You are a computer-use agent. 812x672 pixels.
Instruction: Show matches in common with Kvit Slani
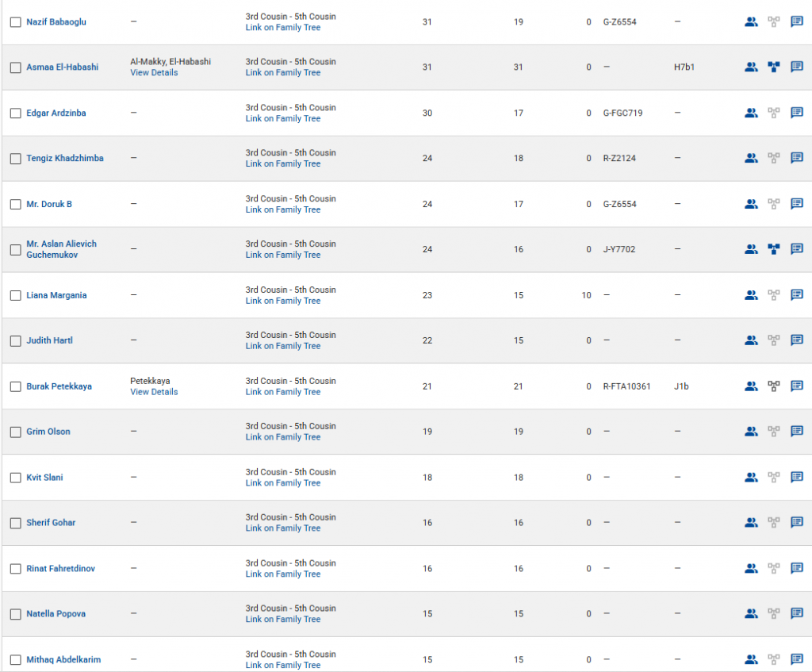pyautogui.click(x=751, y=478)
